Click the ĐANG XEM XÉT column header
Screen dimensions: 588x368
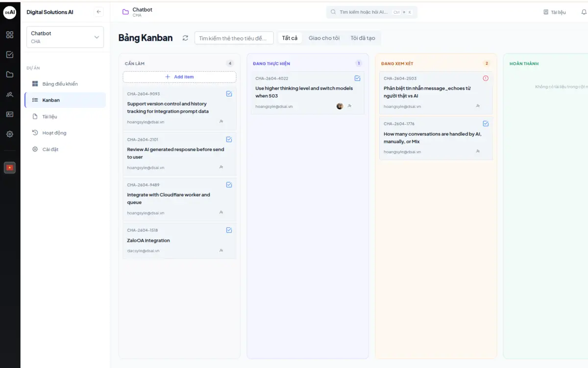(397, 64)
